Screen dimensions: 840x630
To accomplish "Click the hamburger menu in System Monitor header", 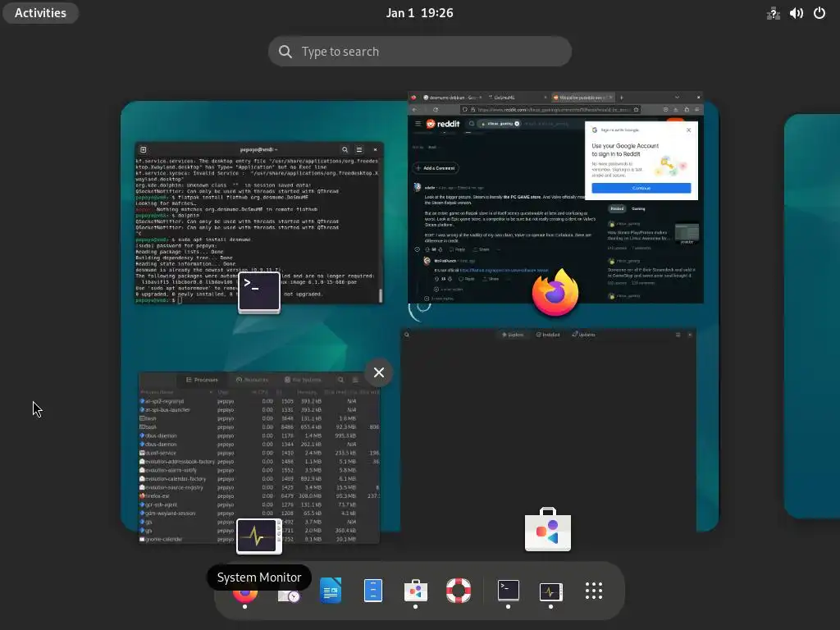I will click(354, 380).
